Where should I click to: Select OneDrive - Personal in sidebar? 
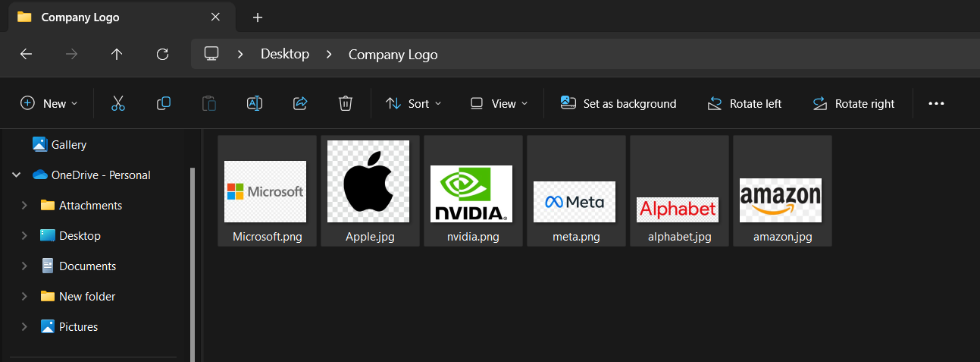coord(92,175)
